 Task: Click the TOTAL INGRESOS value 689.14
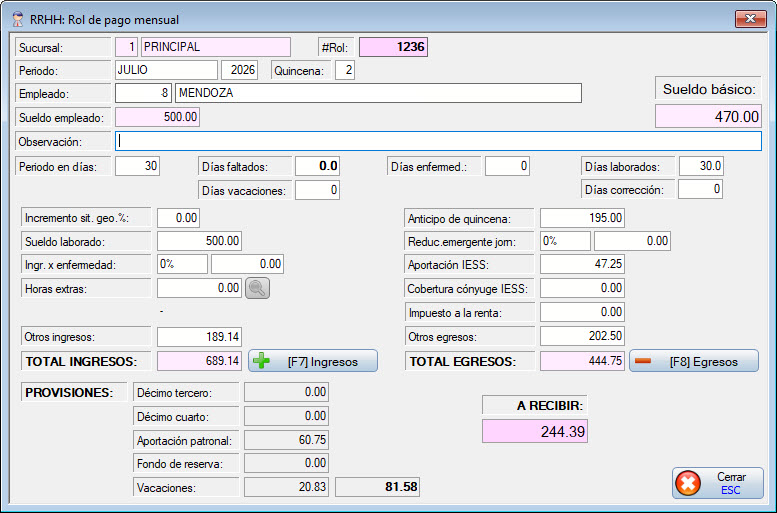tap(199, 361)
